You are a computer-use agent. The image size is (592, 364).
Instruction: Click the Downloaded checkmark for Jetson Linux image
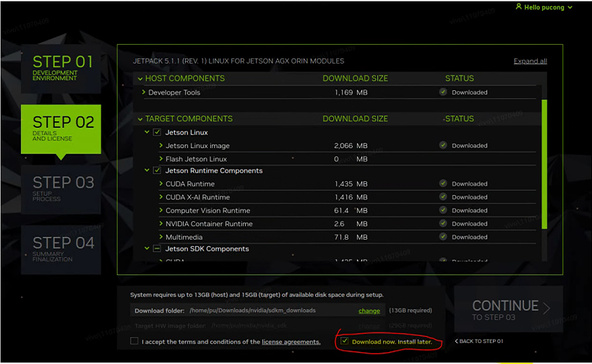point(443,145)
